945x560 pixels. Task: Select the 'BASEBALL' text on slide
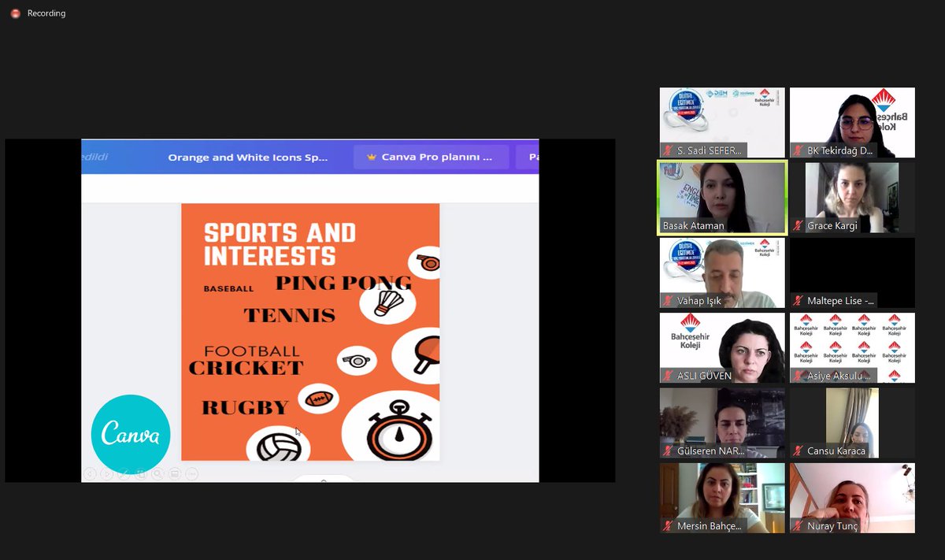[x=228, y=289]
